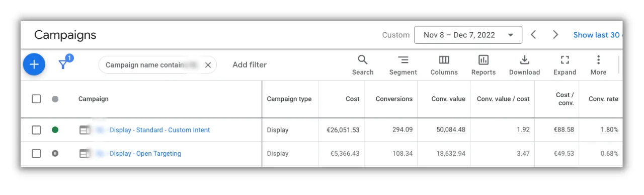Click conversions value 294.09

(403, 130)
